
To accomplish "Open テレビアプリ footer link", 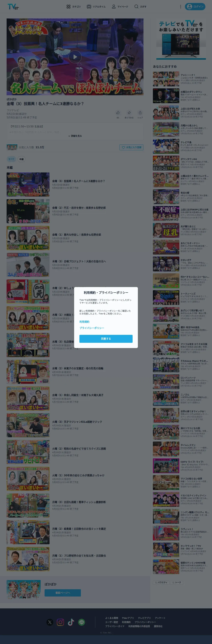I will tap(144, 618).
